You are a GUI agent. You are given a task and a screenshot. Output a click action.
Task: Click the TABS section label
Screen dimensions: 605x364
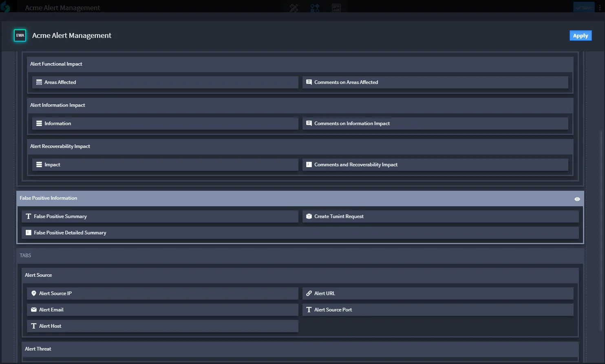[25, 256]
